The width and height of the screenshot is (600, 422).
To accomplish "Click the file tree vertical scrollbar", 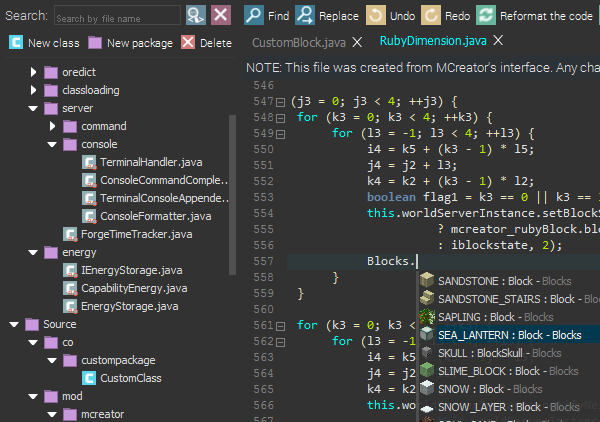I will coord(232,194).
